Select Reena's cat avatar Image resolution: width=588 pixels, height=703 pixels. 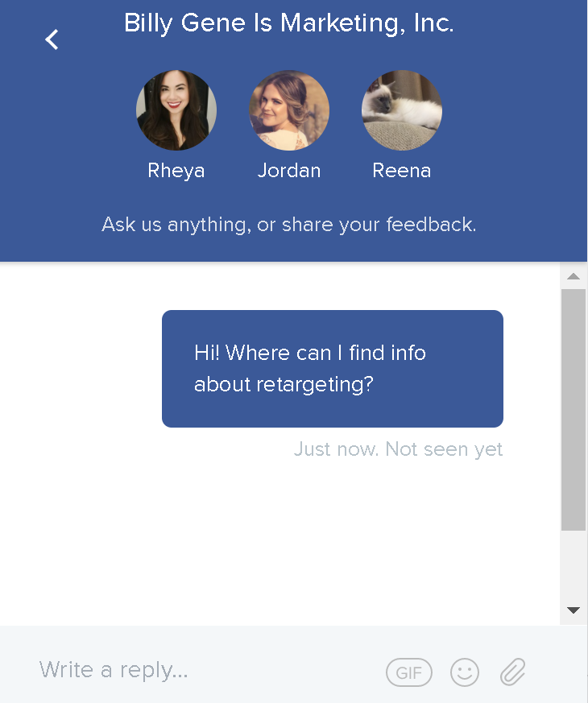pyautogui.click(x=401, y=110)
